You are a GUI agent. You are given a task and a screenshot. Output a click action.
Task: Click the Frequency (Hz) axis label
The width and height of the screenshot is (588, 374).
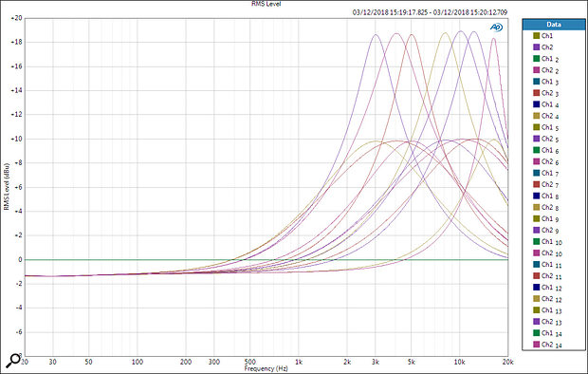pos(266,368)
